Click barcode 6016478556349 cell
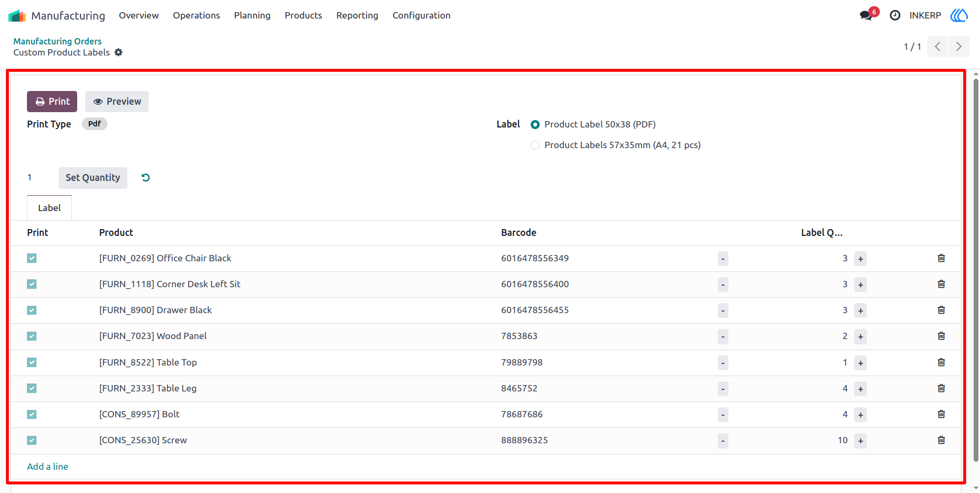The image size is (980, 493). pyautogui.click(x=535, y=258)
